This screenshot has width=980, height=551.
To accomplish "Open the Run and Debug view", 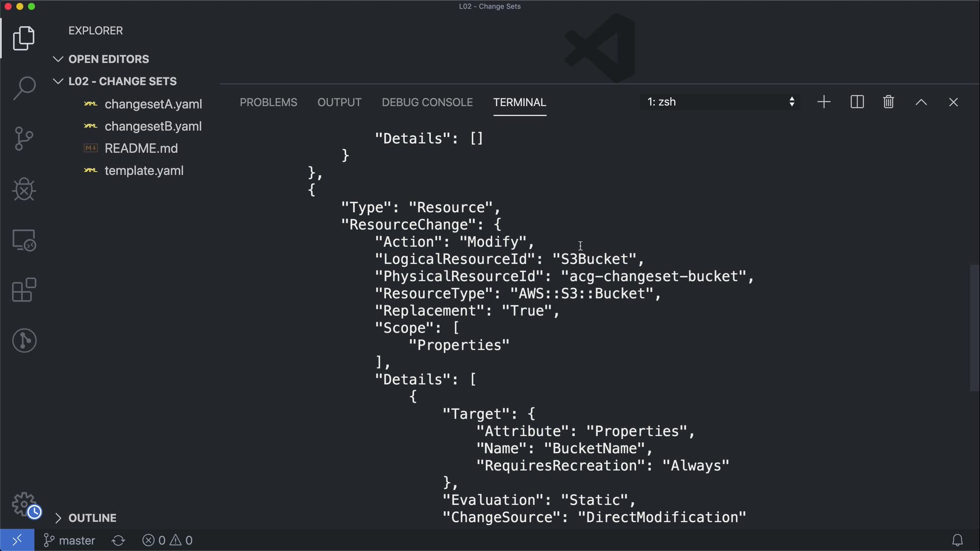I will tap(24, 189).
